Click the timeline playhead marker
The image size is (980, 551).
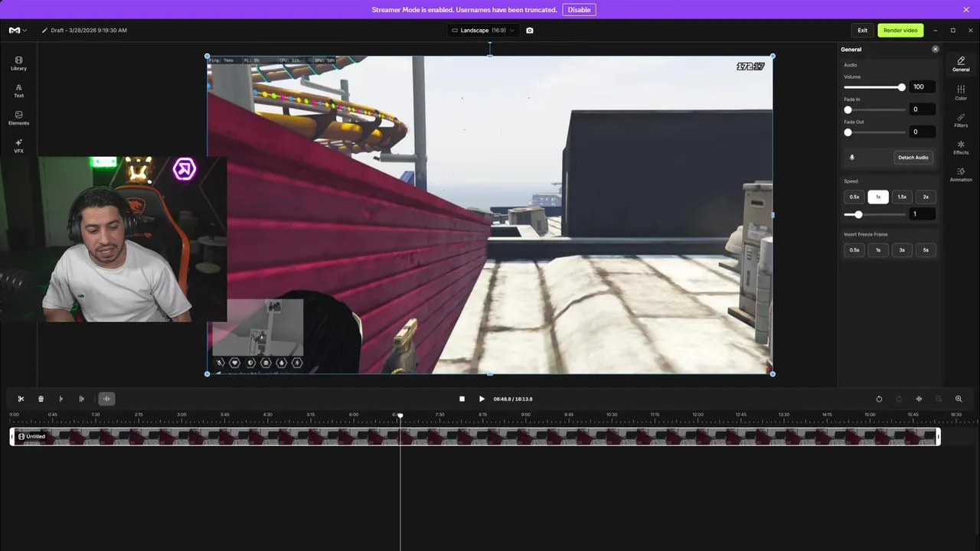[400, 416]
